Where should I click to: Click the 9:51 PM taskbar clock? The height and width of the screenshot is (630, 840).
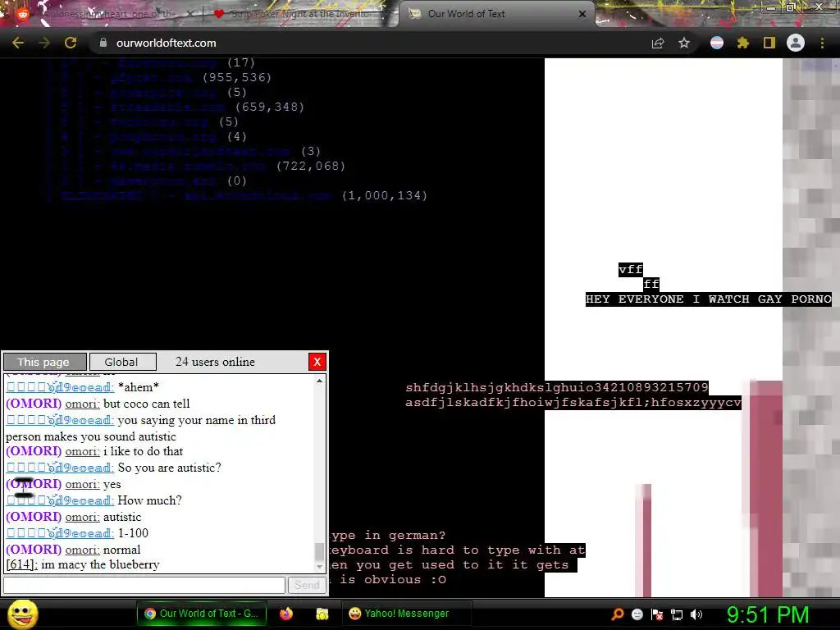(x=768, y=614)
